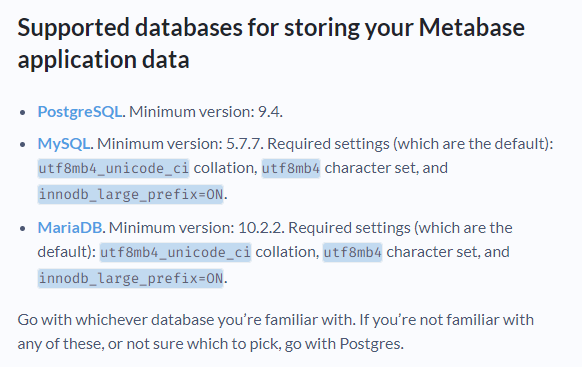Click 'Required settings' text in the MySQL item

[328, 144]
